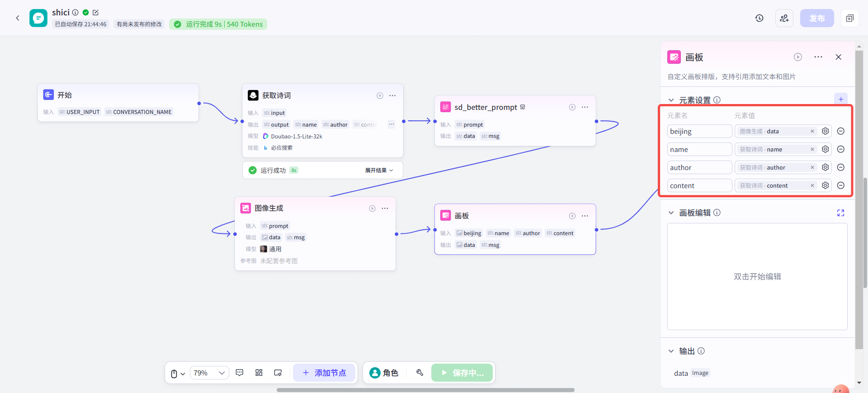Open more options of sd_better_prompt node

(585, 107)
